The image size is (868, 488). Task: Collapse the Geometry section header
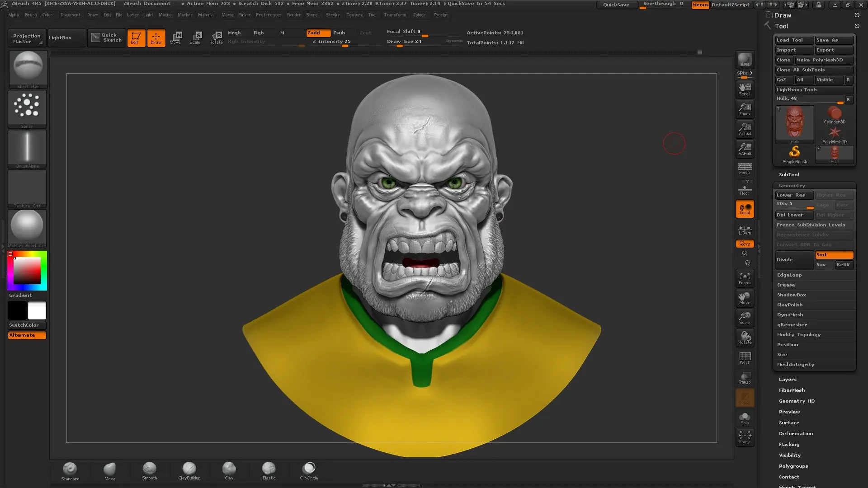click(x=792, y=186)
